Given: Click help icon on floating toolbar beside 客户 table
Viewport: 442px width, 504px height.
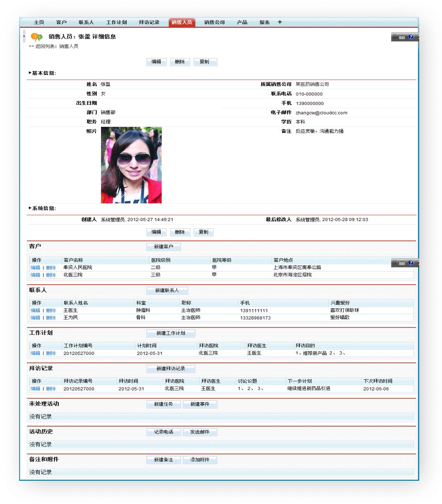Looking at the screenshot, I should pyautogui.click(x=411, y=263).
